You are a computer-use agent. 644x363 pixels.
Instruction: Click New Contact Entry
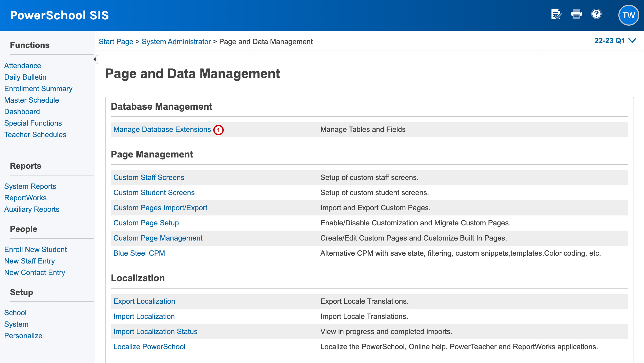coord(35,272)
